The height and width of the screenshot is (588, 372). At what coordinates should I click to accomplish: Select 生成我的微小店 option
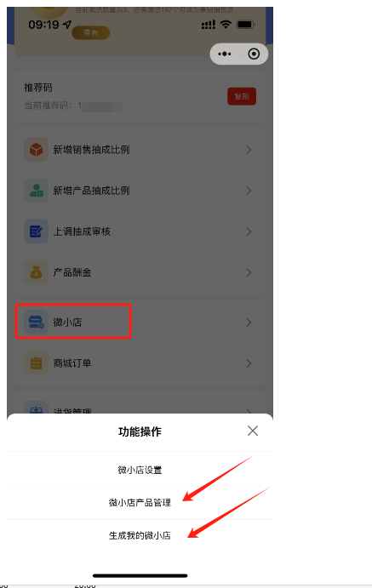(140, 535)
